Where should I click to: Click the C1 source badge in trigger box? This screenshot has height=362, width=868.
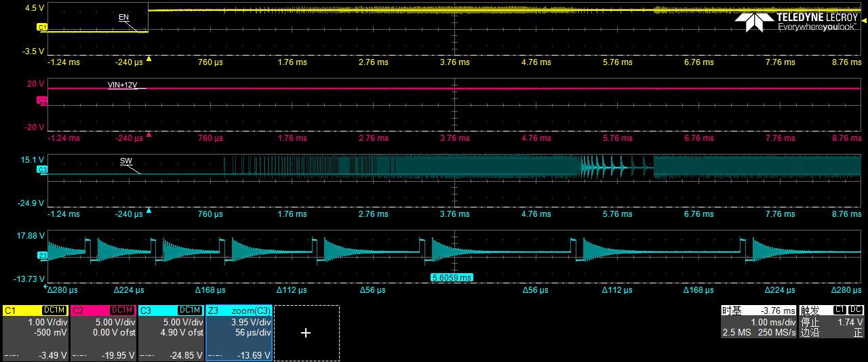pos(840,310)
